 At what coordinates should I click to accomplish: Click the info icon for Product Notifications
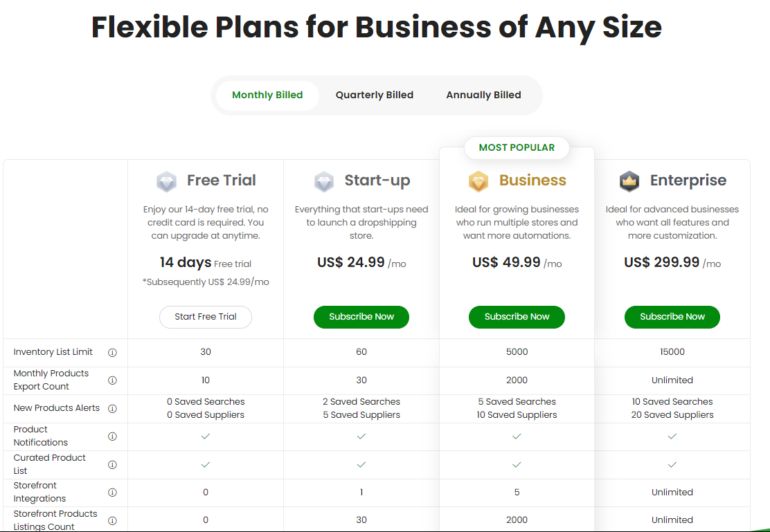[x=112, y=437]
